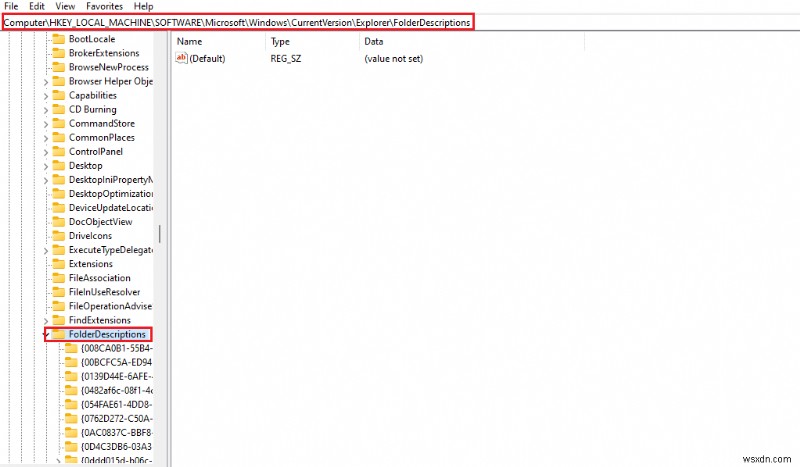Click the REG_SZ type cell
The image size is (800, 467).
click(x=286, y=59)
